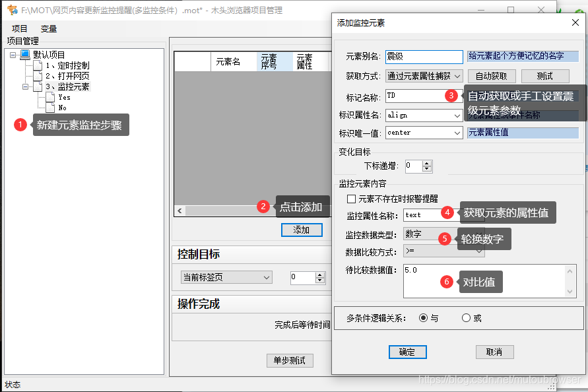588x392 pixels.
Task: Select the 默认项目 computer icon
Action: point(25,54)
